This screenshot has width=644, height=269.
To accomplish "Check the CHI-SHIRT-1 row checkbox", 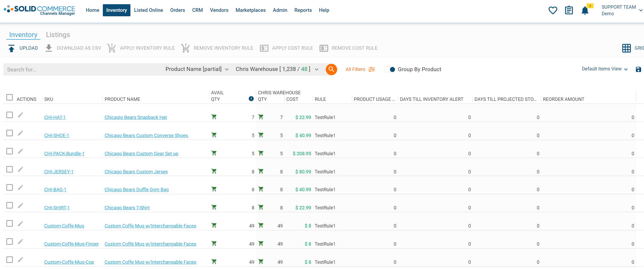I will pos(9,205).
